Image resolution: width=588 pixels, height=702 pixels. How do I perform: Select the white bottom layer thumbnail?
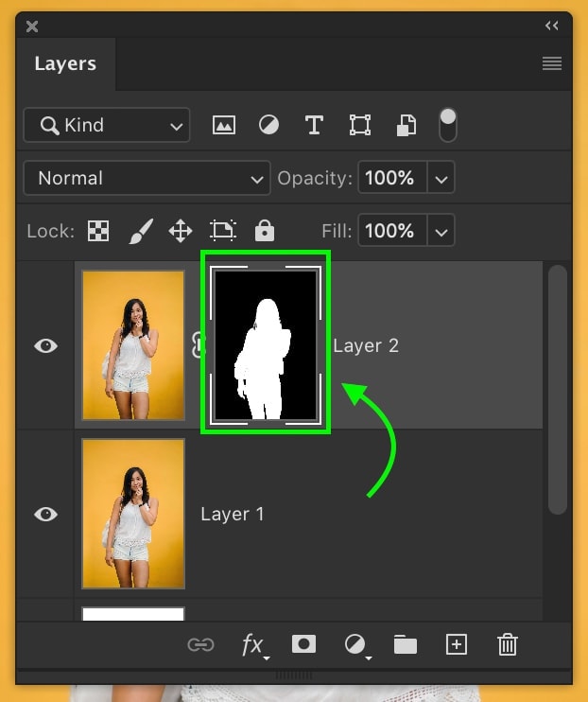pyautogui.click(x=133, y=614)
